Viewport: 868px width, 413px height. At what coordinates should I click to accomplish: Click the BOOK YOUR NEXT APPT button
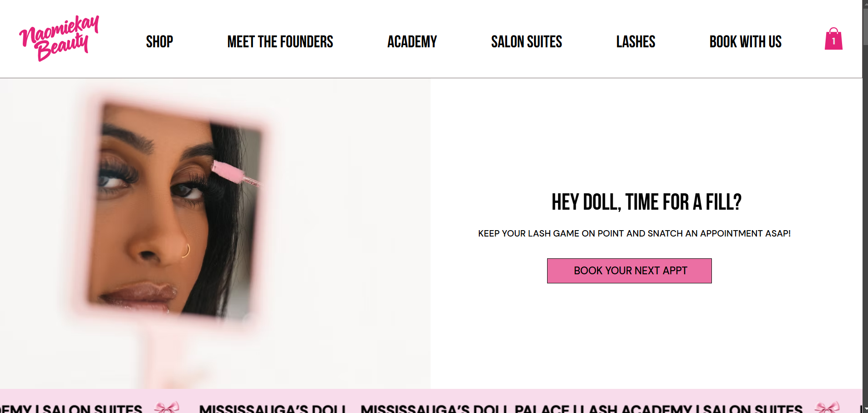[x=629, y=271]
